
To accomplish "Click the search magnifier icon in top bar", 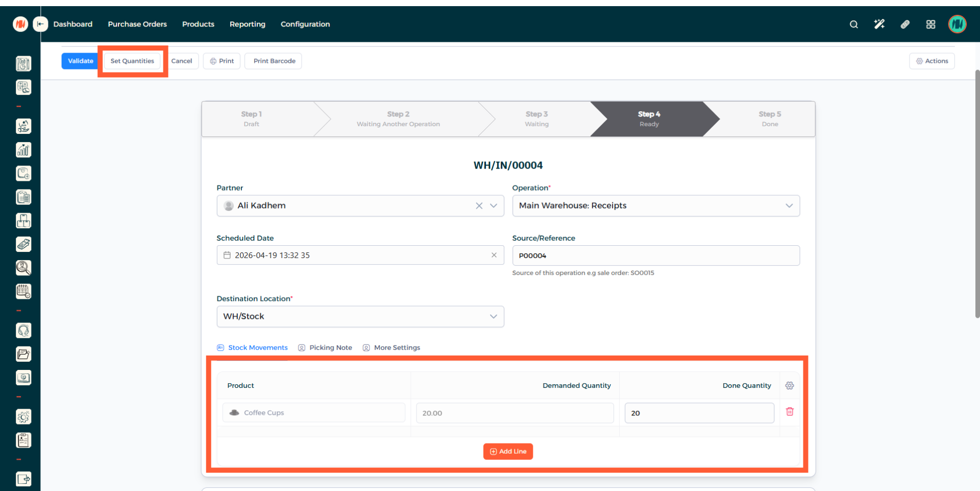I will coord(853,25).
